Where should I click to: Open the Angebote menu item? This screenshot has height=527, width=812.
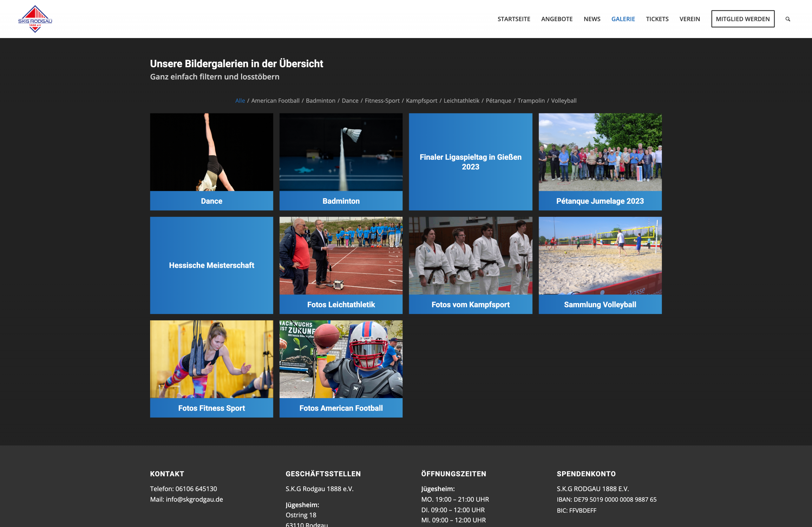[556, 19]
